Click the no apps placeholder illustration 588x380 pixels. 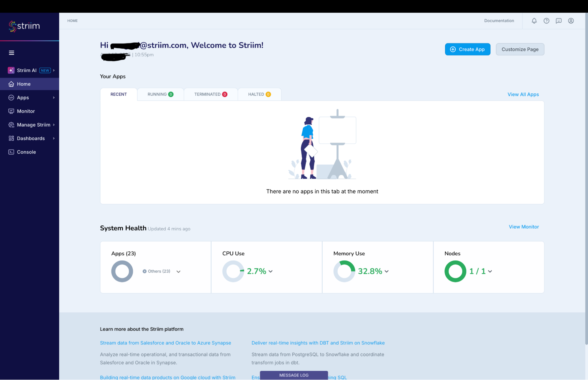322,144
